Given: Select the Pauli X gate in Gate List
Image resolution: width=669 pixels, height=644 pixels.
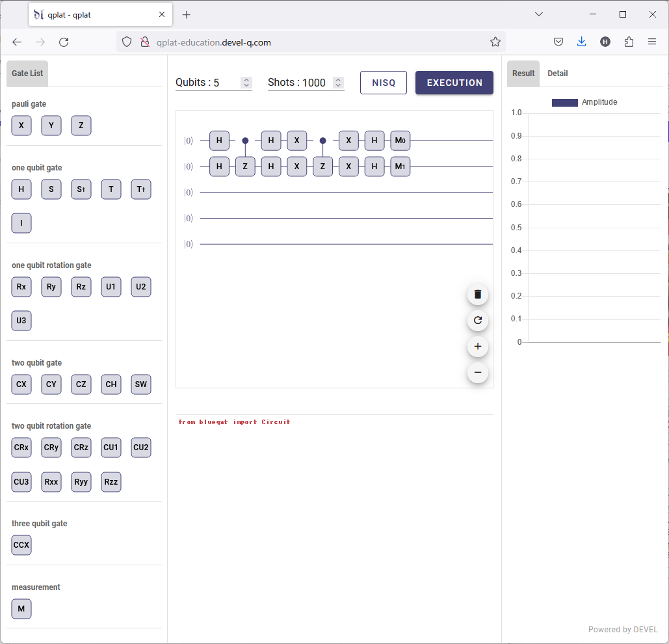Looking at the screenshot, I should [21, 126].
